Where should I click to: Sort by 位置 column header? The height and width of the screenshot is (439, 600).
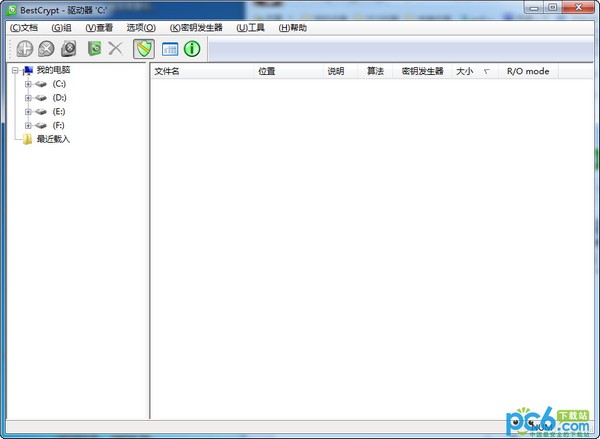tap(289, 71)
